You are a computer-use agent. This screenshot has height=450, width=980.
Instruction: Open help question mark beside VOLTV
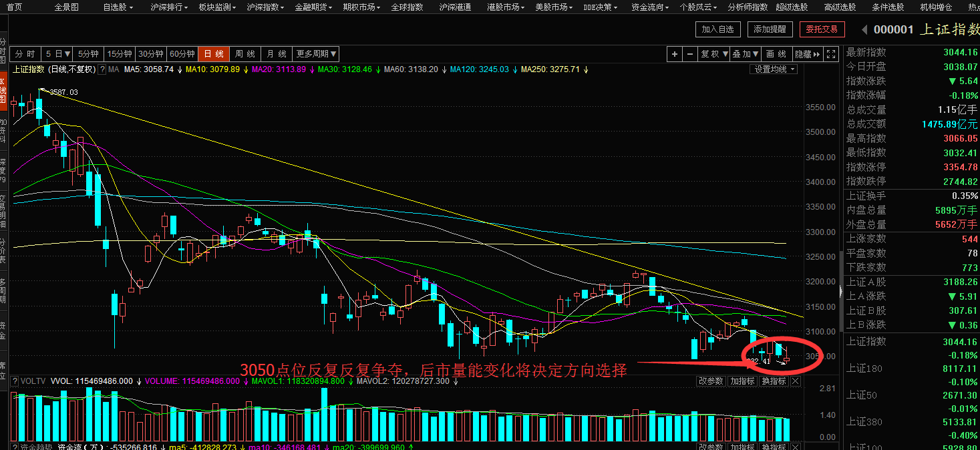(x=15, y=381)
